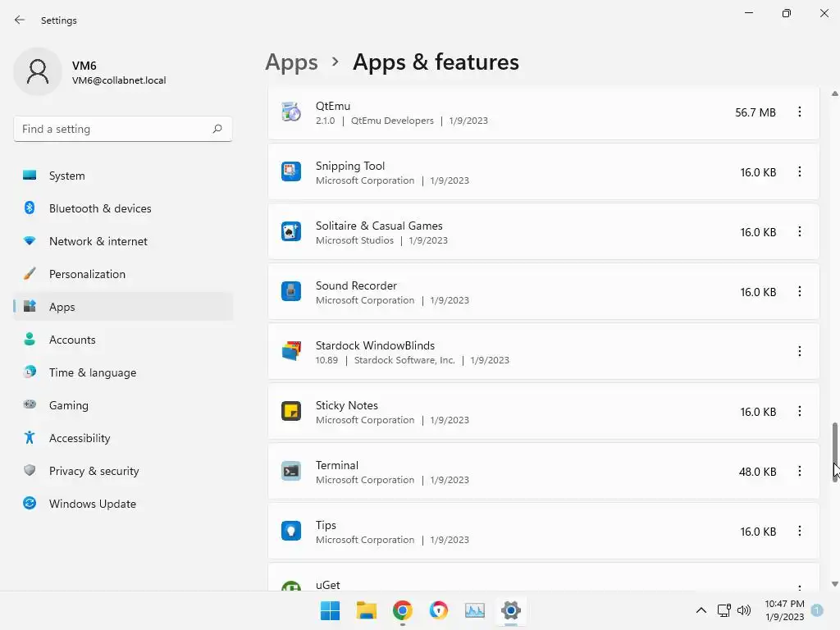The image size is (840, 630).
Task: Click the Snipping Tool app name
Action: [x=350, y=166]
